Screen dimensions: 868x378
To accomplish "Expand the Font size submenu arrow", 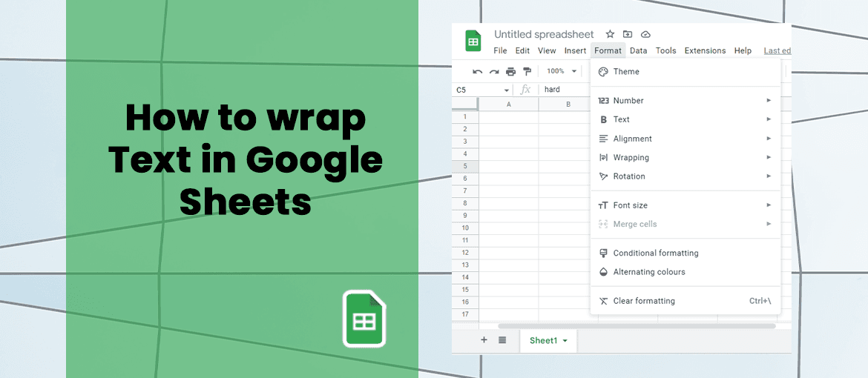I will tap(769, 205).
